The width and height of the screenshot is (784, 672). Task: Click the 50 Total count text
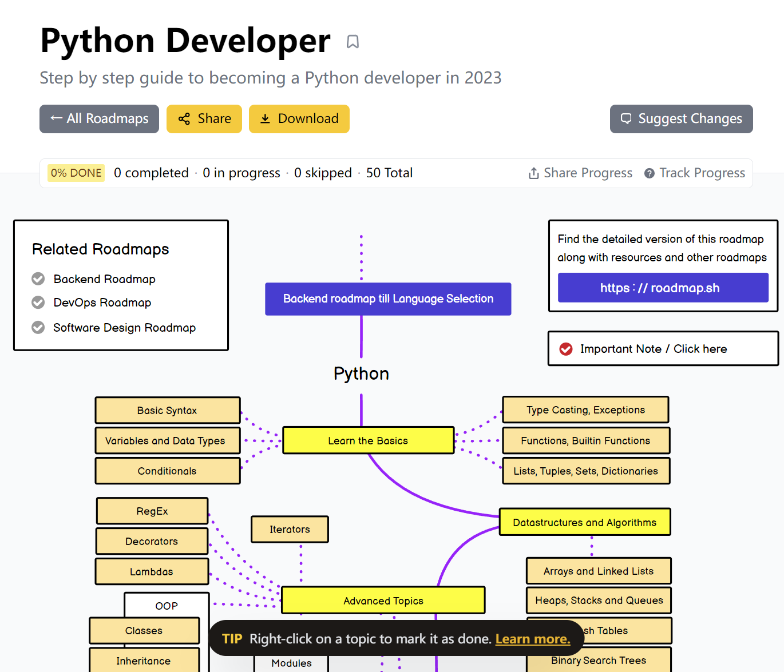(x=389, y=173)
